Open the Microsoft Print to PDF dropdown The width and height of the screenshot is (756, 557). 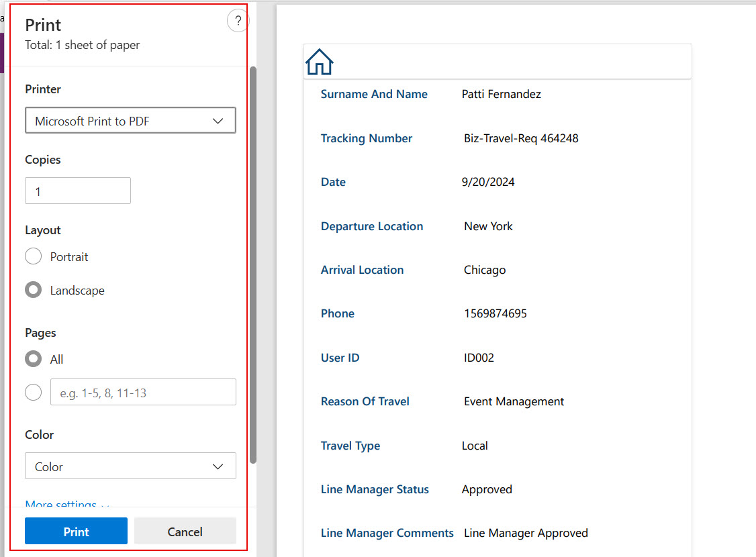coord(130,120)
